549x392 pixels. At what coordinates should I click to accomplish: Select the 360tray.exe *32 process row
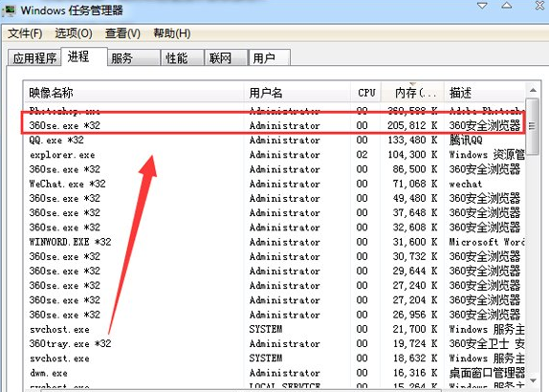click(274, 343)
